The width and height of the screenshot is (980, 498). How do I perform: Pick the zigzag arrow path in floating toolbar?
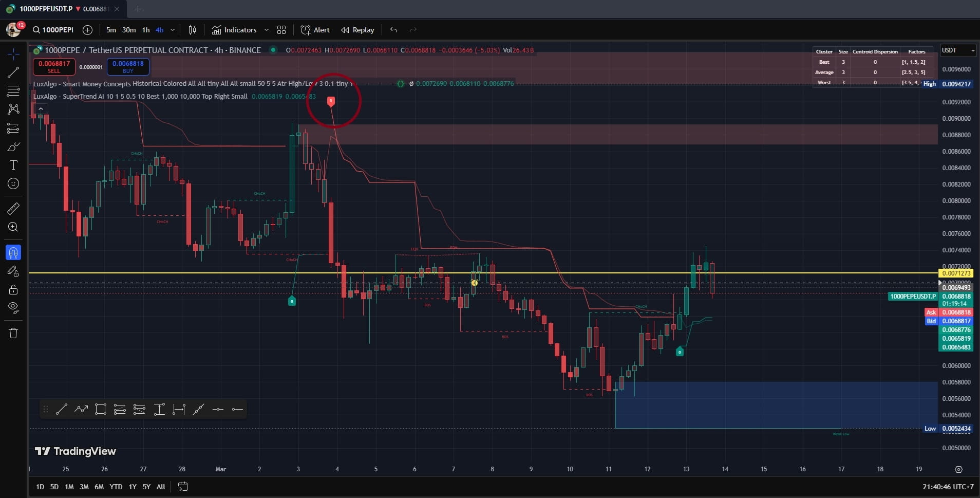point(81,409)
